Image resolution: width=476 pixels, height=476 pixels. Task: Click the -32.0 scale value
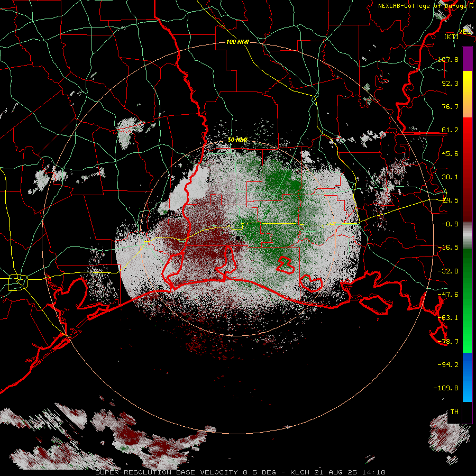(448, 271)
